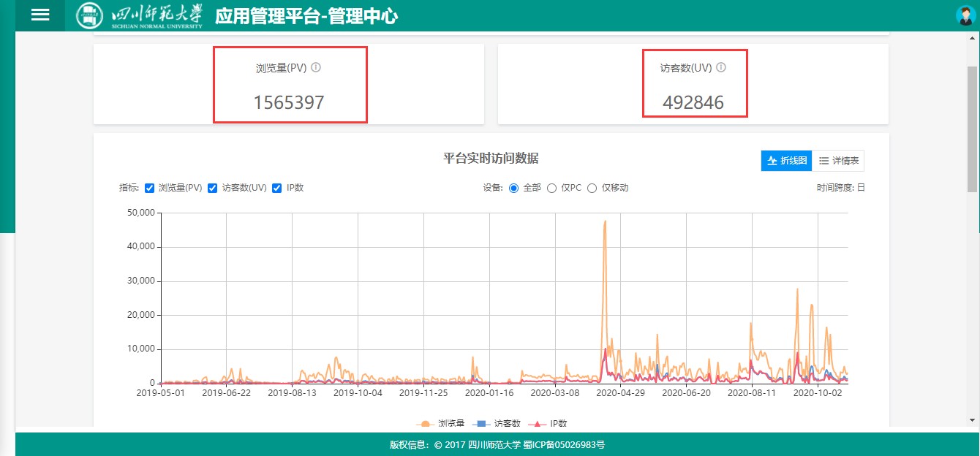The width and height of the screenshot is (980, 456).
Task: Click the 设备: label before the radio buttons
Action: [x=493, y=188]
